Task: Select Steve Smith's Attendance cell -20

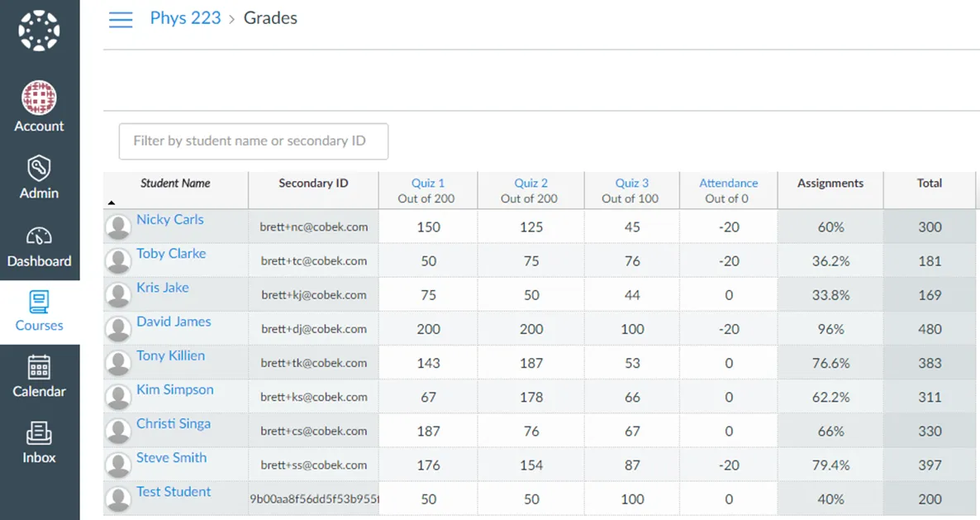Action: click(x=729, y=465)
